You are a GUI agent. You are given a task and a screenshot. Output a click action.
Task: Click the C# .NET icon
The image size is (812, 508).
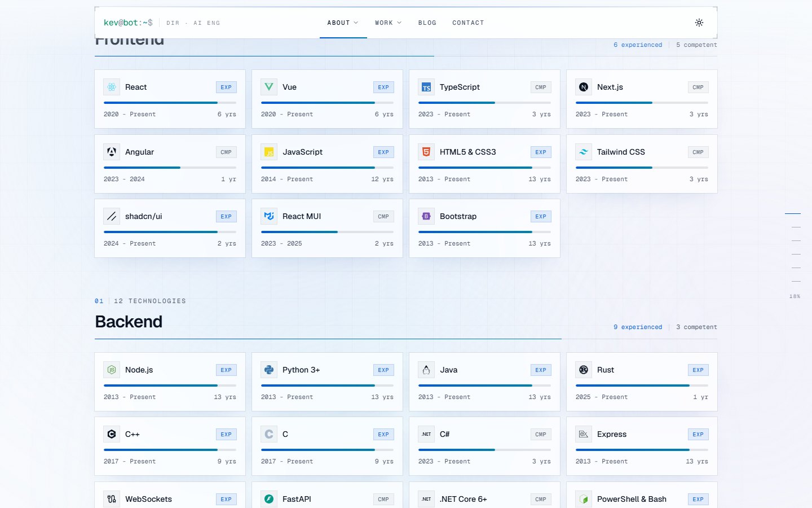(x=426, y=434)
